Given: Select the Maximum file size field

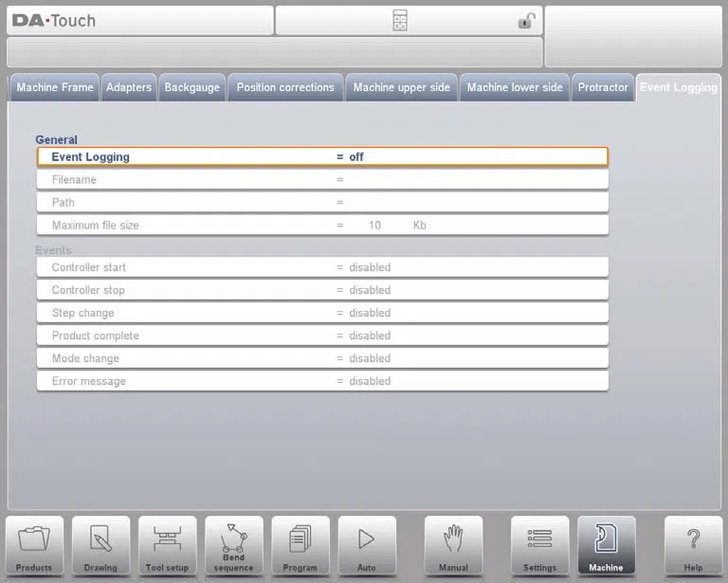Looking at the screenshot, I should point(322,225).
